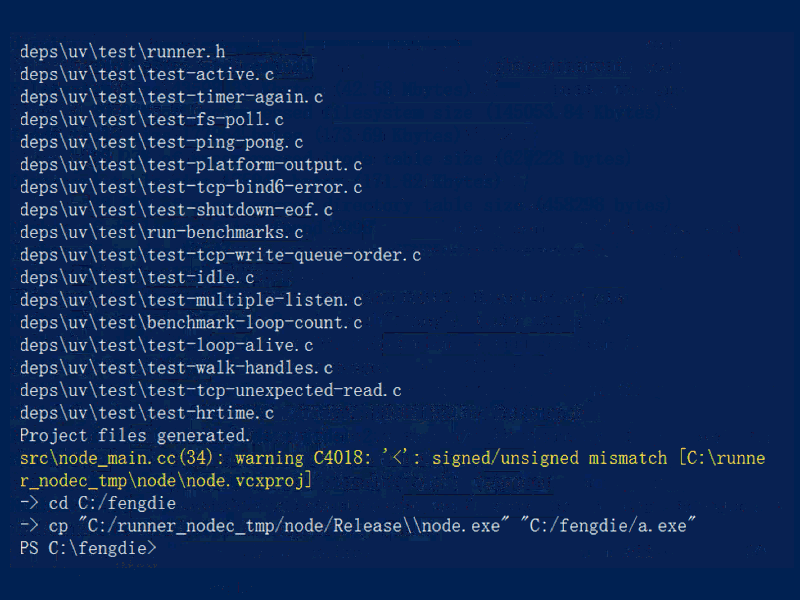Click the test-tcp-write-queue-order.c line
Image resolution: width=800 pixels, height=600 pixels.
220,255
